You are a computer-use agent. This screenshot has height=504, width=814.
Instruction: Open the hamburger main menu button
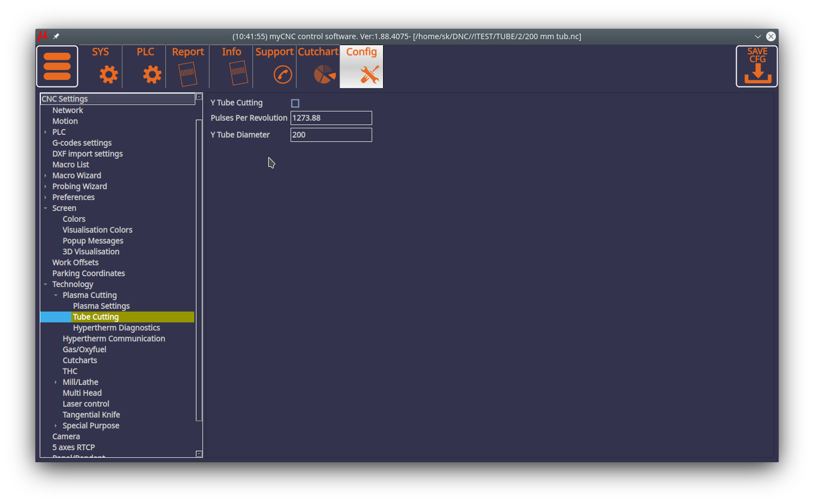point(57,66)
